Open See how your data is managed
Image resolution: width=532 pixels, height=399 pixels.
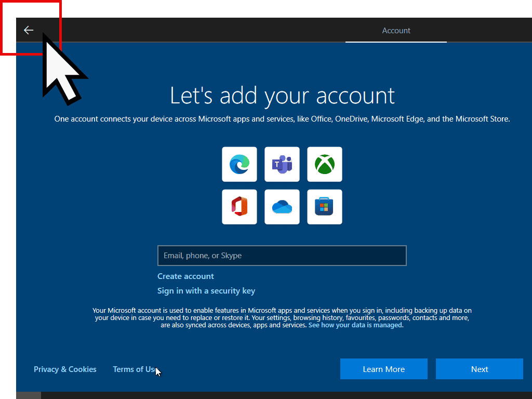[355, 325]
